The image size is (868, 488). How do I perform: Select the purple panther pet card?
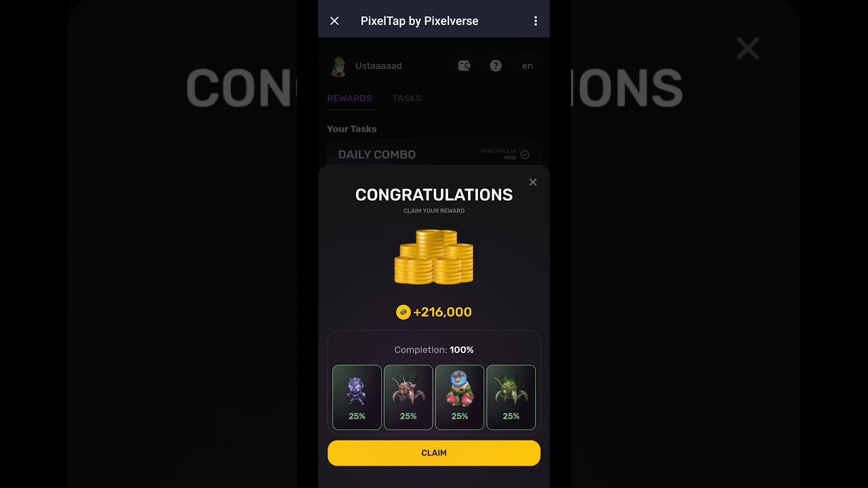357,397
